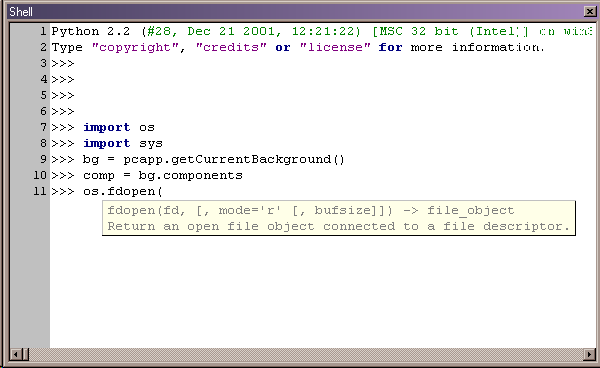The width and height of the screenshot is (600, 368).
Task: Click the empty prompt on line 4
Action: click(63, 80)
